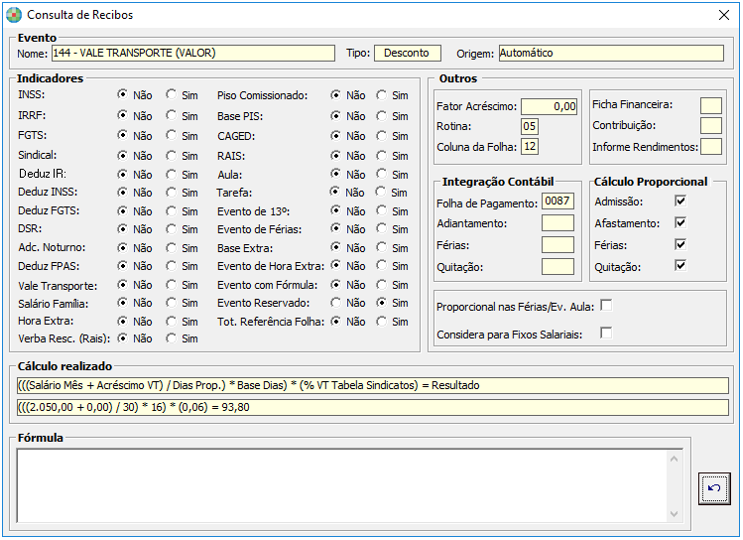Image resolution: width=743 pixels, height=540 pixels.
Task: Select Sim for Hora Extra indicator
Action: point(171,321)
